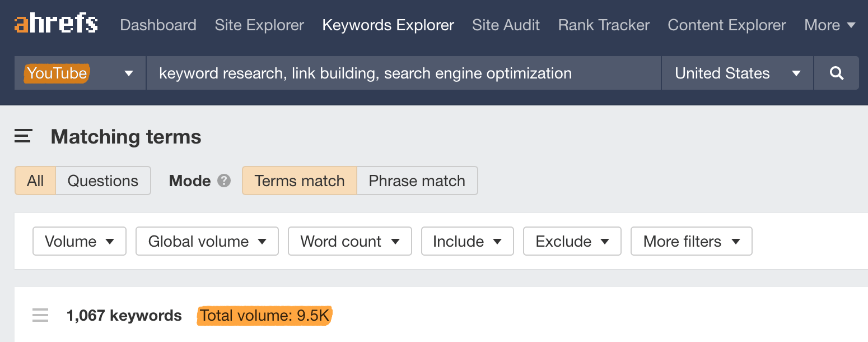Click the Ahrefs logo
This screenshot has width=868, height=342.
coord(56,24)
